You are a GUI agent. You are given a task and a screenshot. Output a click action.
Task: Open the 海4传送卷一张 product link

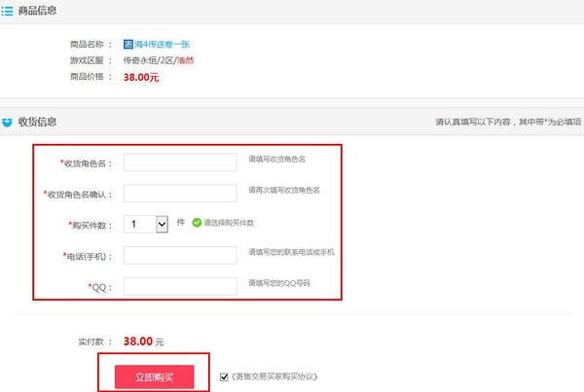[x=162, y=45]
